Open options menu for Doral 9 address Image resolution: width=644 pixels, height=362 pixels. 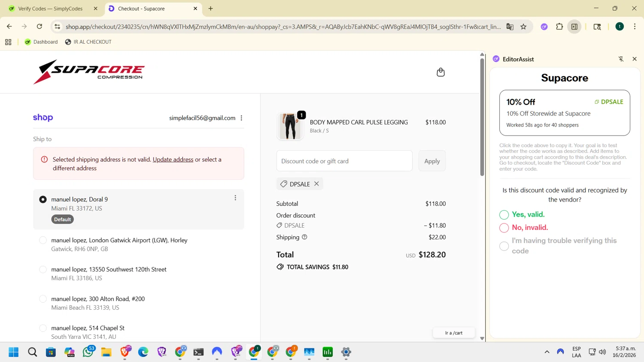pyautogui.click(x=235, y=198)
